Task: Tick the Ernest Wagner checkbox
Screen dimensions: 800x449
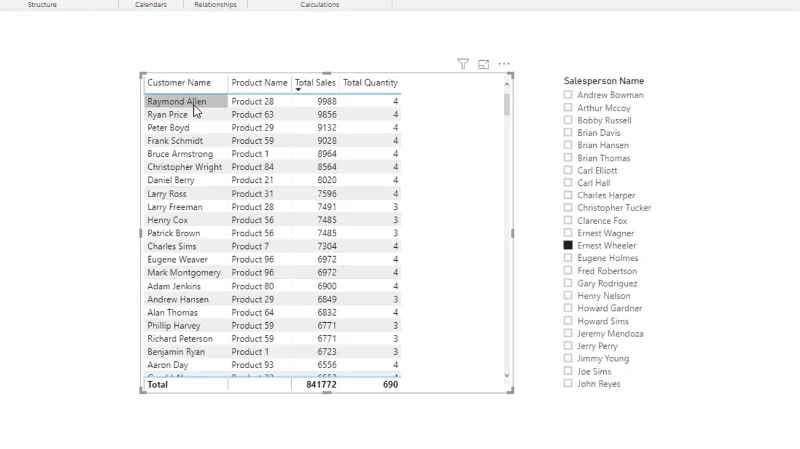Action: click(x=568, y=233)
